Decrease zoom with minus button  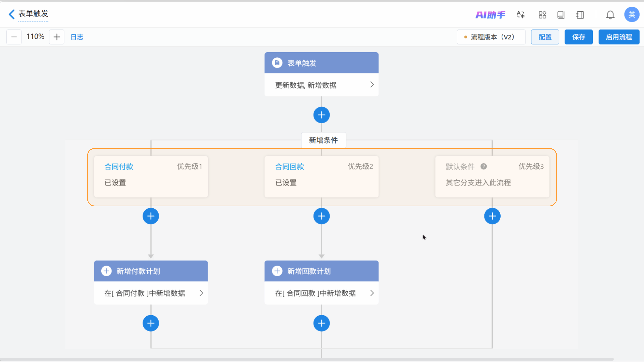tap(14, 37)
